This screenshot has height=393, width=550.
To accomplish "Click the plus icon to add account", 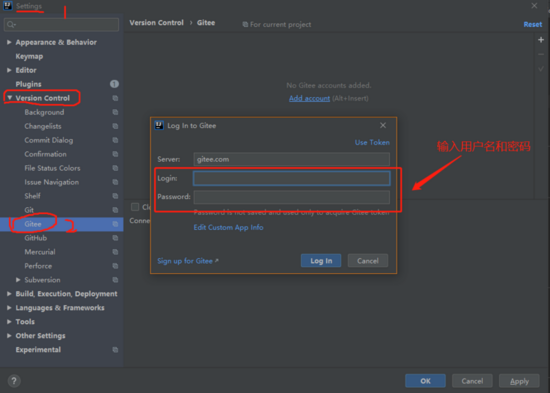I will pyautogui.click(x=541, y=40).
